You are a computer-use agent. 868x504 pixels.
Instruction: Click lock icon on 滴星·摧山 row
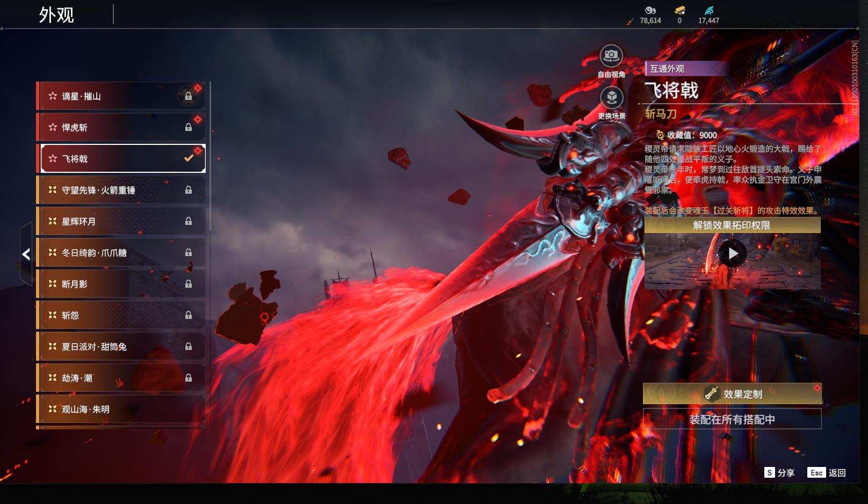click(189, 96)
